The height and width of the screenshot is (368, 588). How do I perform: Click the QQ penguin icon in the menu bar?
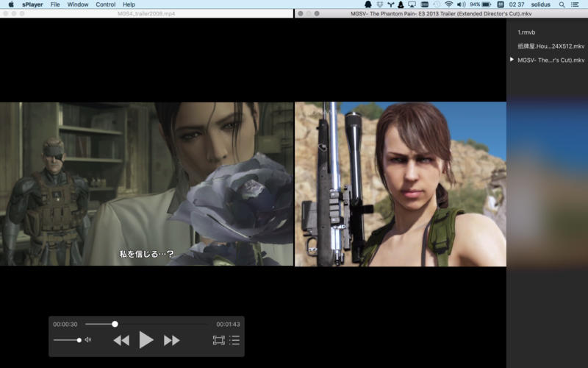(x=368, y=4)
